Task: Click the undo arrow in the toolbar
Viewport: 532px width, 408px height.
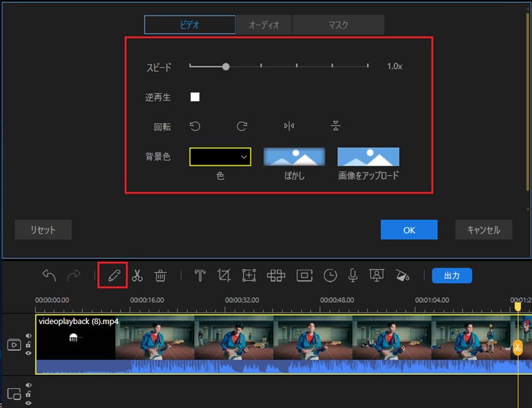Action: pyautogui.click(x=49, y=276)
